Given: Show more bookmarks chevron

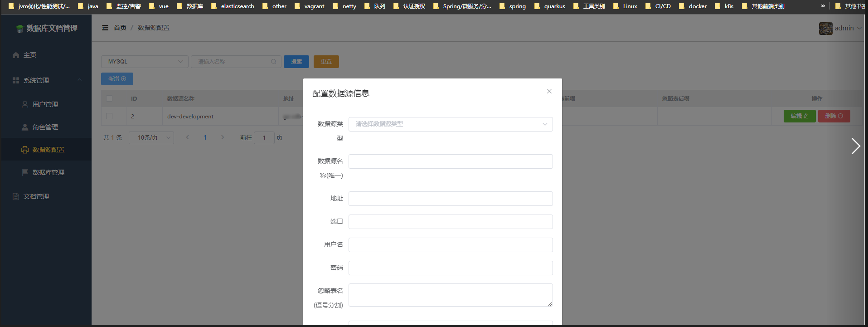Looking at the screenshot, I should 823,6.
